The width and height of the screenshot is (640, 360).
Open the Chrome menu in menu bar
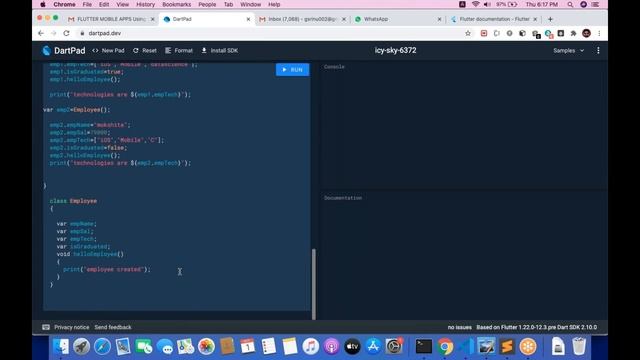[x=64, y=4]
